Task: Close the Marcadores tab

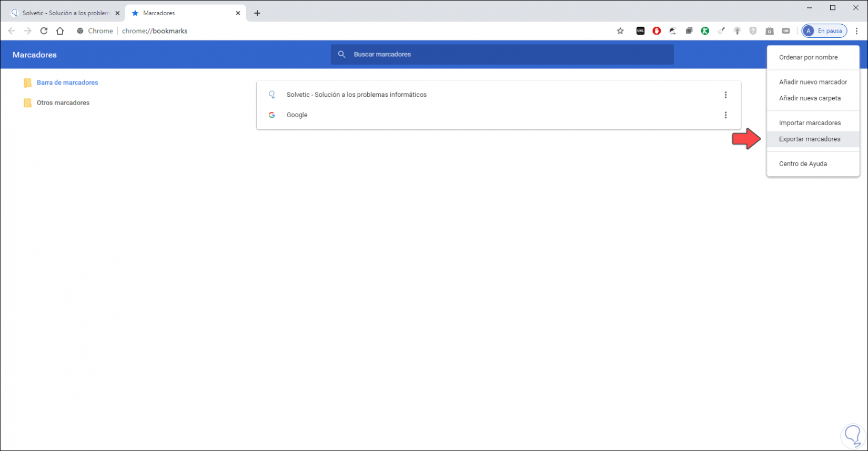Action: (x=238, y=13)
